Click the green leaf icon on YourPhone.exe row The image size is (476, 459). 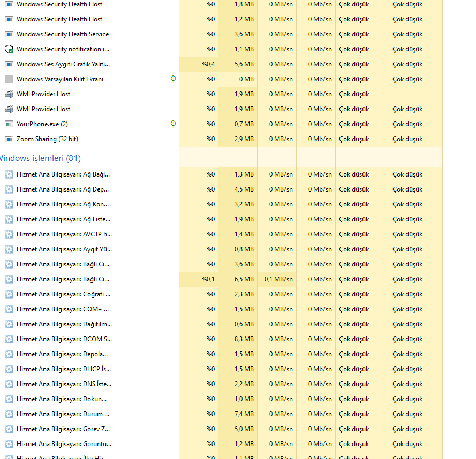tap(173, 124)
